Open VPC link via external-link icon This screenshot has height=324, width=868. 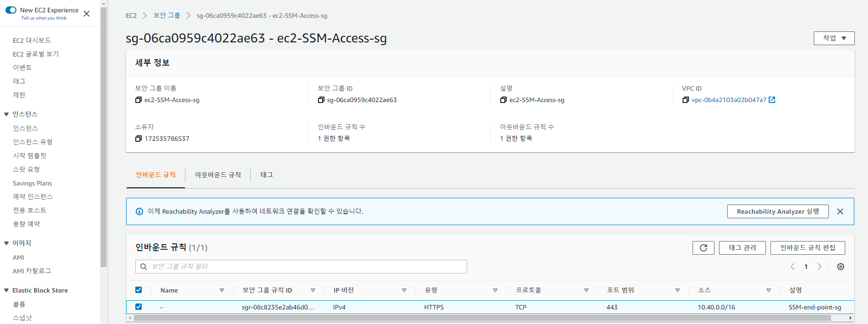tap(772, 100)
